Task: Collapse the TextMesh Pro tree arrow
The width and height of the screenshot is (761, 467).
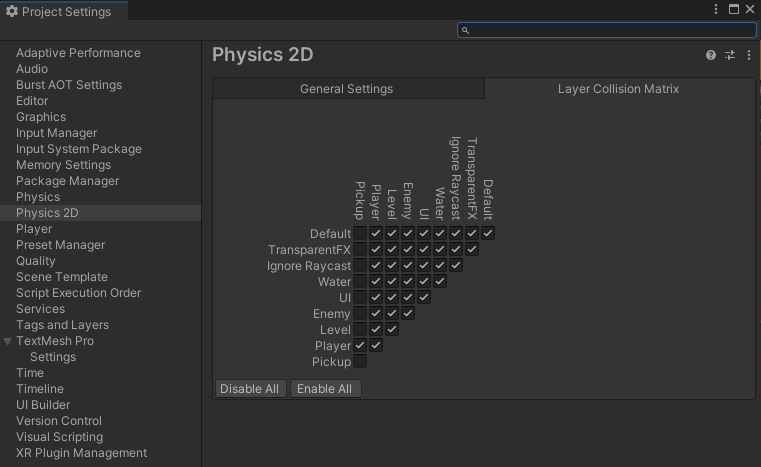Action: [x=8, y=341]
